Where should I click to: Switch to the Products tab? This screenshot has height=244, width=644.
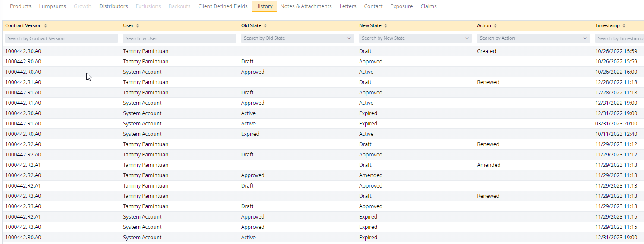pyautogui.click(x=21, y=6)
